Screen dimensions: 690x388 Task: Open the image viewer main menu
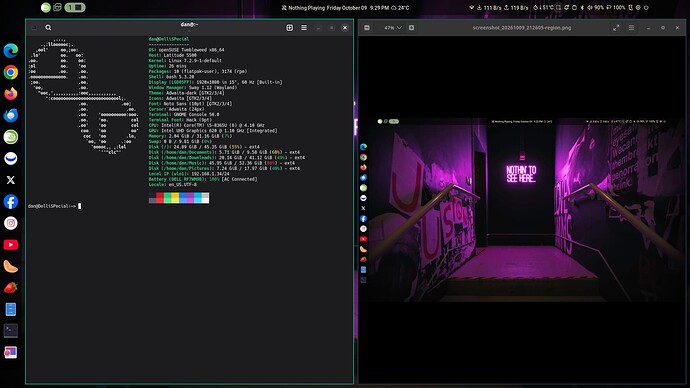631,28
